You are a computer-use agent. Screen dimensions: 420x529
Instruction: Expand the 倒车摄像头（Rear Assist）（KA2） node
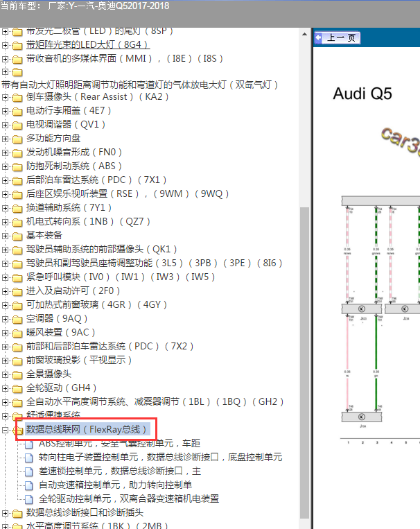tap(5, 97)
